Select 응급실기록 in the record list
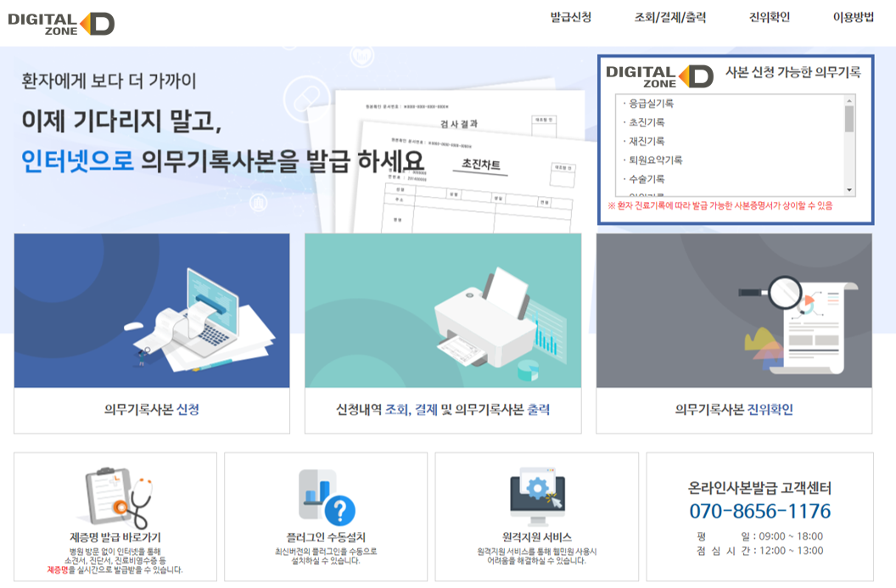 [x=652, y=104]
